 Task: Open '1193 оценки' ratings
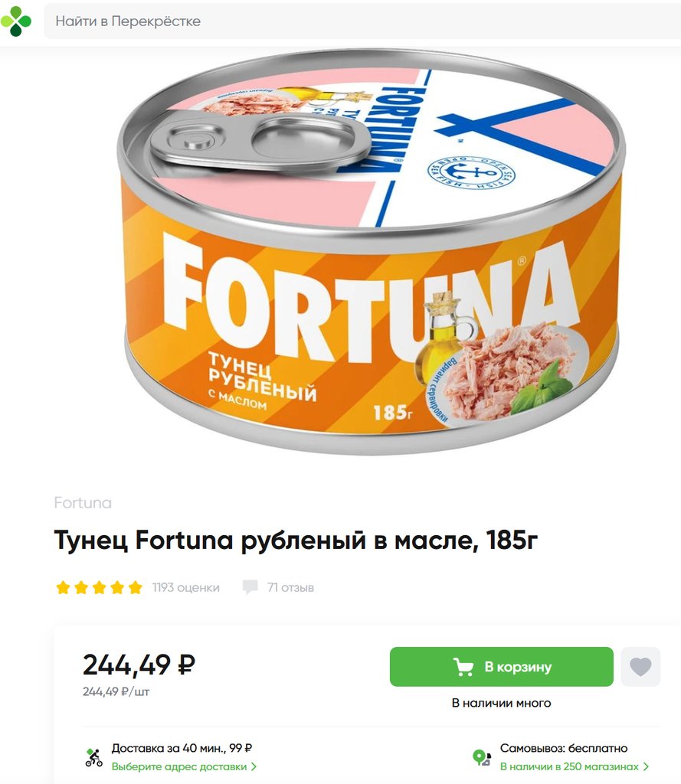point(185,587)
